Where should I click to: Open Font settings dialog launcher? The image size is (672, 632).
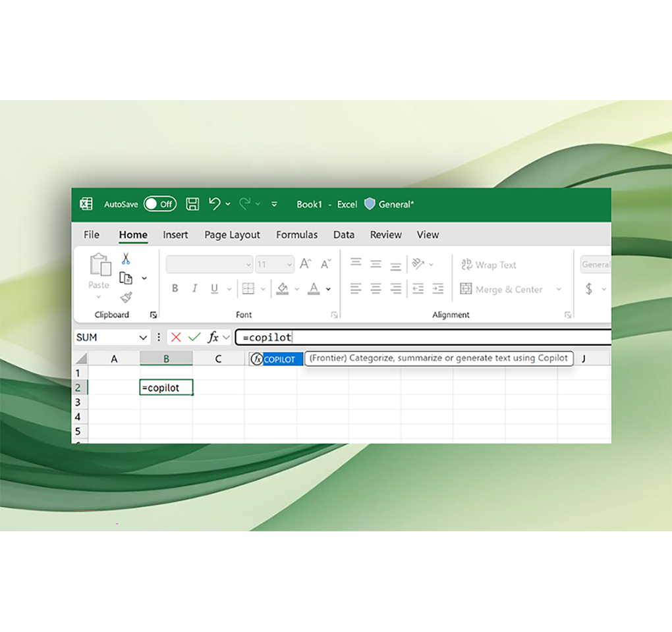(x=334, y=315)
